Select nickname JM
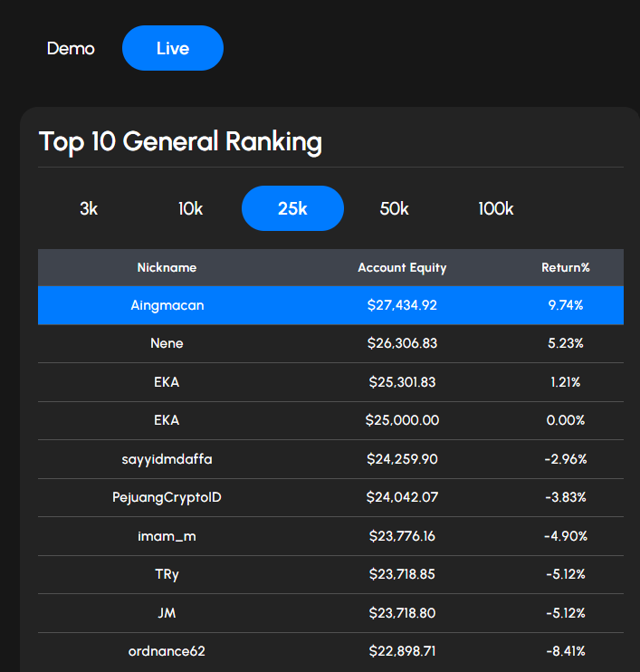 tap(167, 613)
